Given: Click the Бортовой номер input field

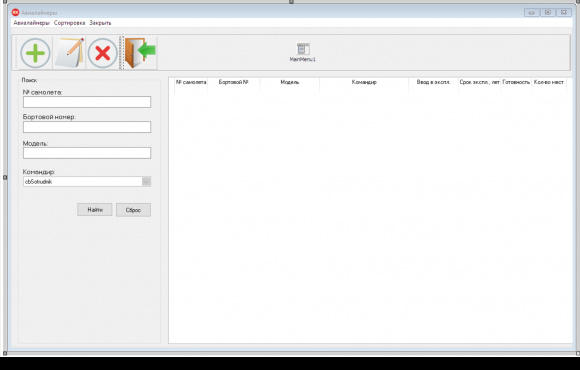Looking at the screenshot, I should (87, 127).
